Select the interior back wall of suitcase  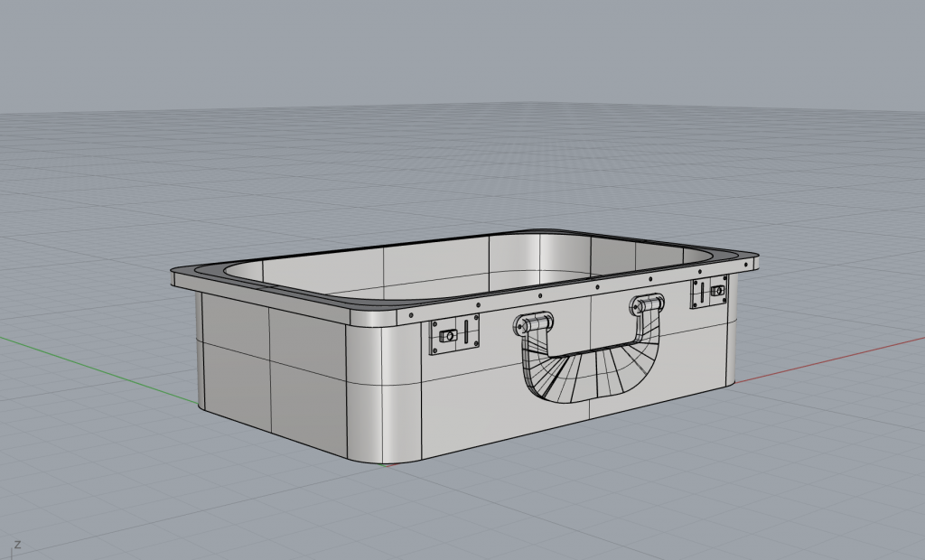coord(434,262)
